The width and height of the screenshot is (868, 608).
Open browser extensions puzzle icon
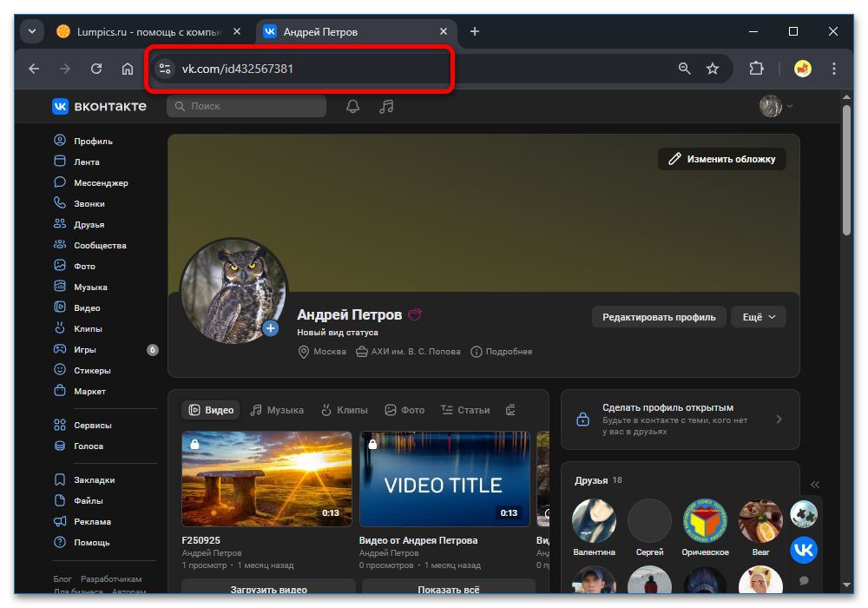coord(756,69)
